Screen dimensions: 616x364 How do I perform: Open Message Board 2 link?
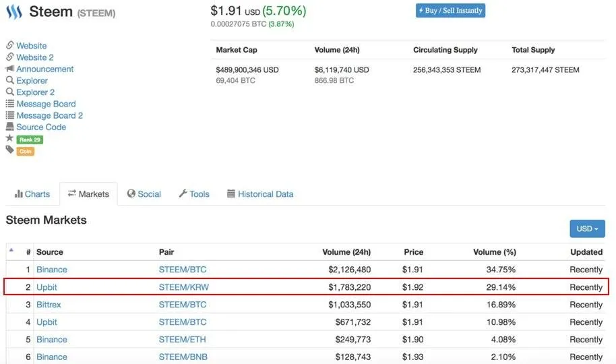coord(49,115)
